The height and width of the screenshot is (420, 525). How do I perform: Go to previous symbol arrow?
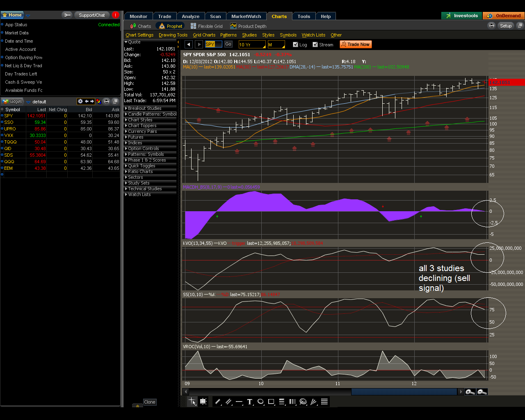pos(188,44)
